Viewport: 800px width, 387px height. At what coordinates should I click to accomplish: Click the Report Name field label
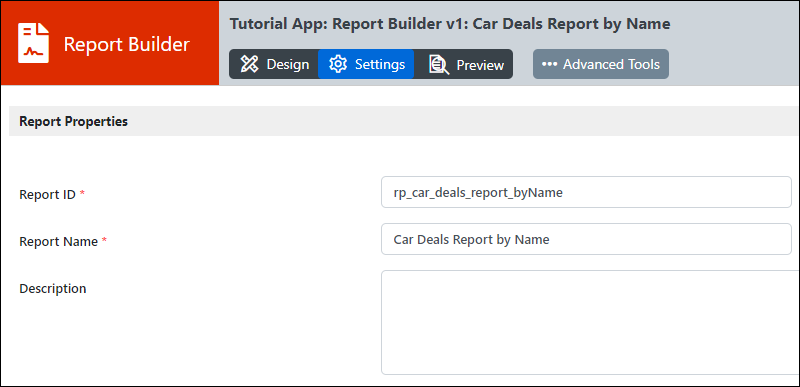pos(59,241)
